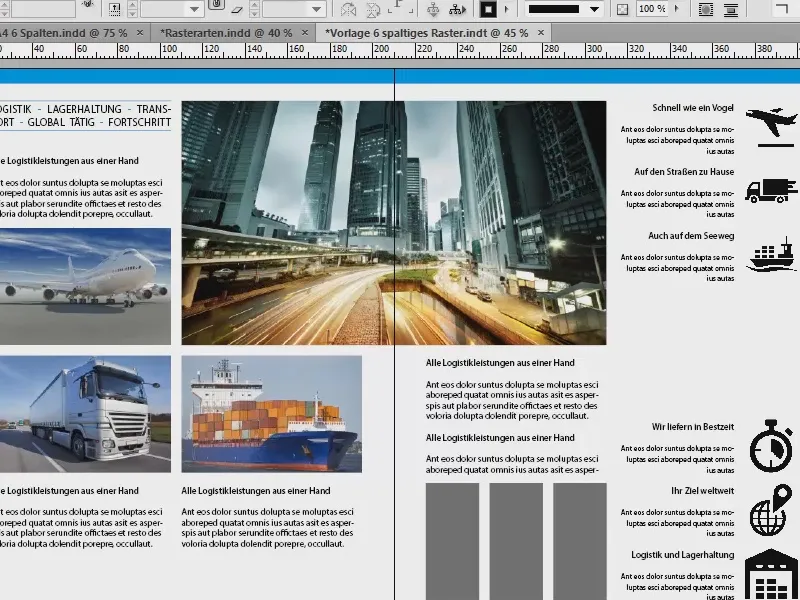
Task: Select the Vorlage 6 spaltiges Raster.indt tab
Action: [x=427, y=33]
